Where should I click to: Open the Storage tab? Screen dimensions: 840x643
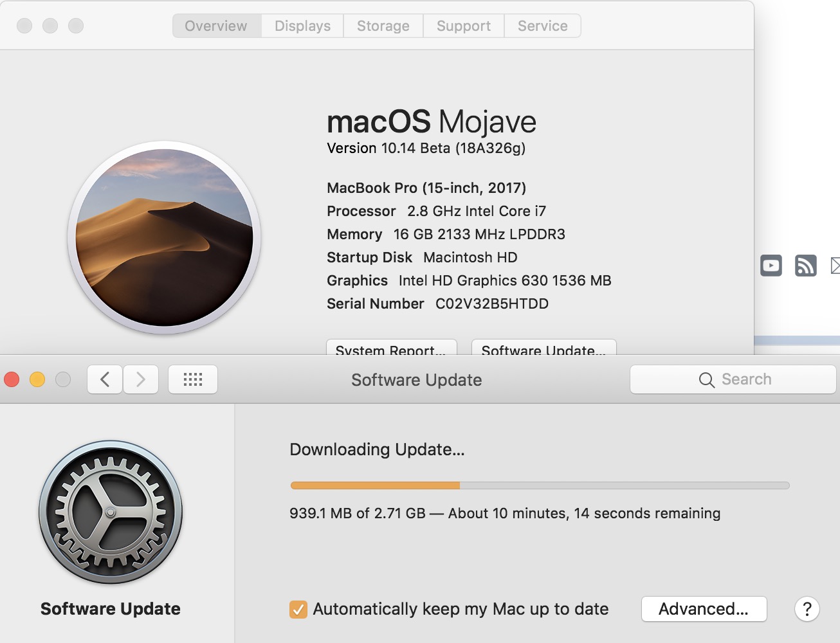coord(383,26)
